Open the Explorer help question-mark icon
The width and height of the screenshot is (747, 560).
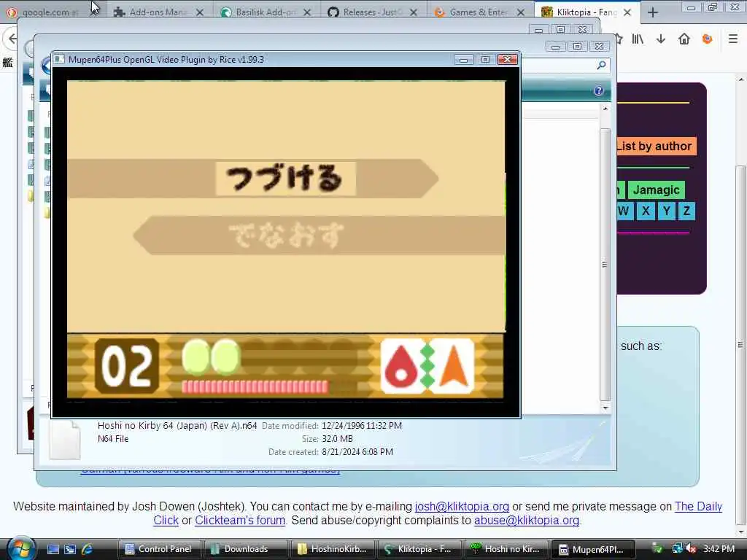(599, 90)
